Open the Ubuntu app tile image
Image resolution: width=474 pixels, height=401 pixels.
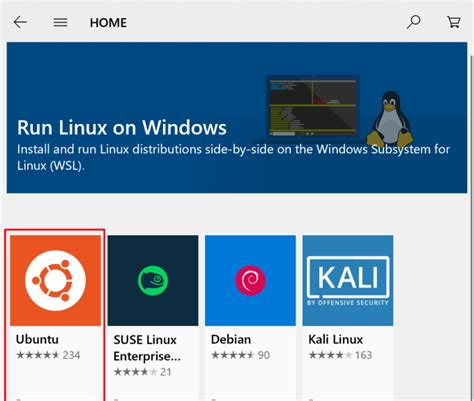[x=55, y=280]
